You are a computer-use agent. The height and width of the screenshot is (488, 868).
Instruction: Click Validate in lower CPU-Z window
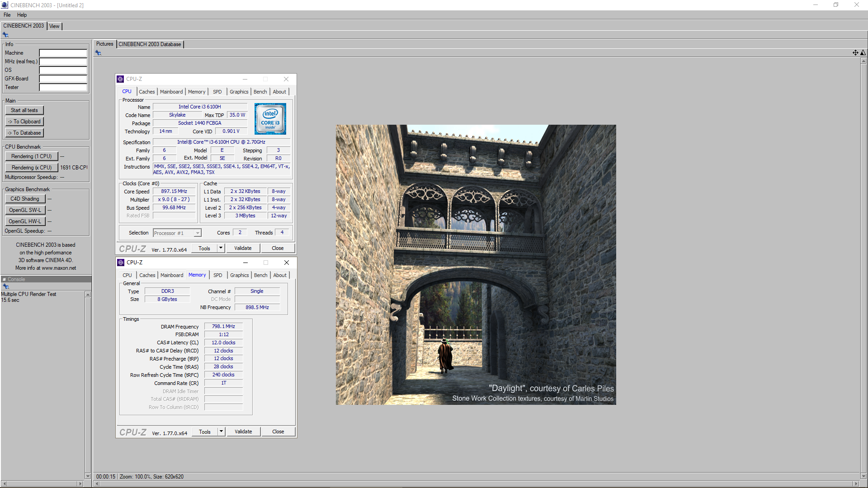[243, 432]
